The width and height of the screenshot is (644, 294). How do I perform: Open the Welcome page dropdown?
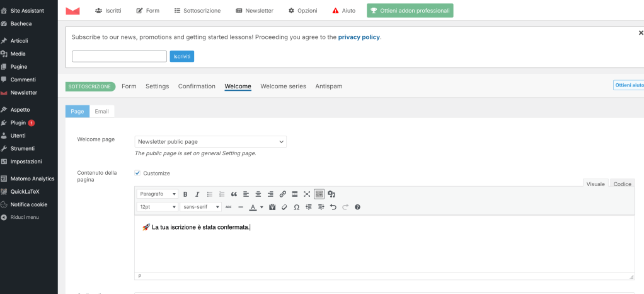(x=210, y=142)
